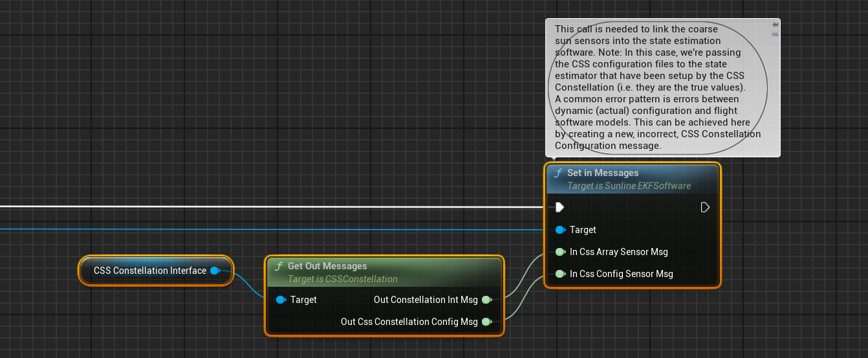Click the Target pin on Set in Messages
This screenshot has width=868, height=358.
point(560,230)
